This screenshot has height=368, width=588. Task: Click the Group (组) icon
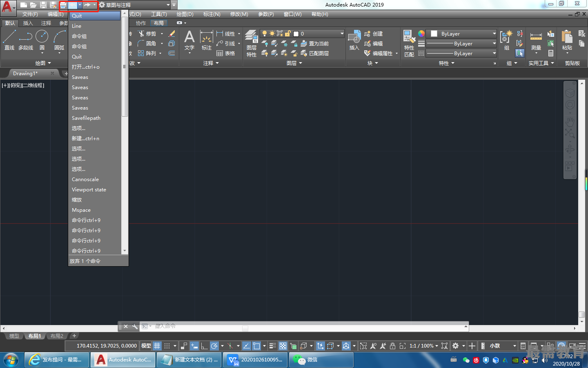(x=506, y=40)
